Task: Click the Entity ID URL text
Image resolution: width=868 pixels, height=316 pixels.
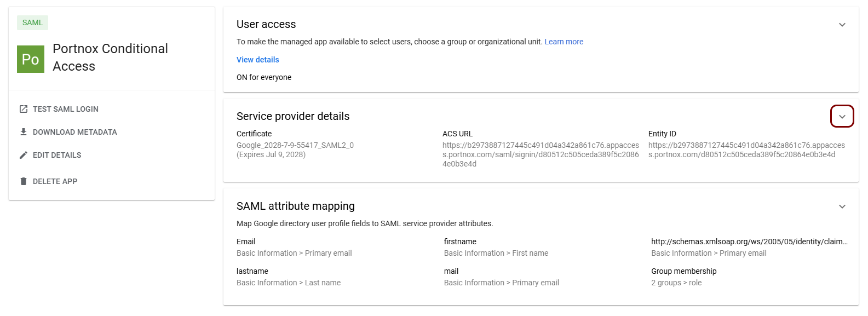Action: coord(746,150)
